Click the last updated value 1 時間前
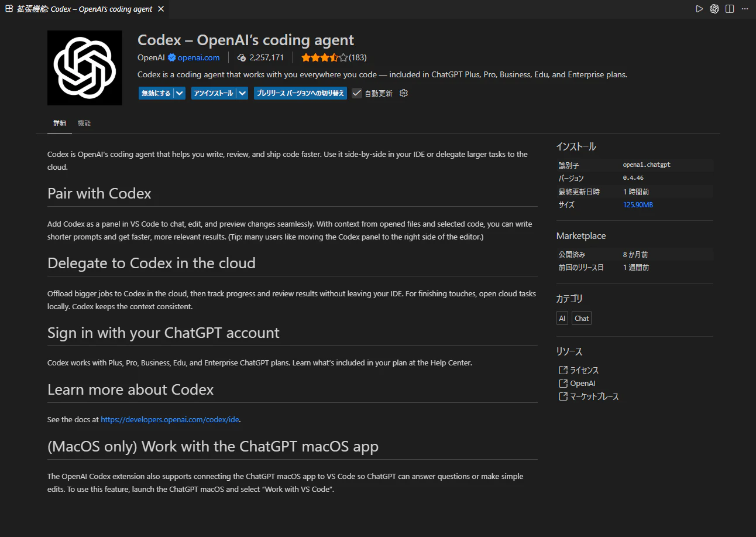This screenshot has height=537, width=756. point(636,191)
